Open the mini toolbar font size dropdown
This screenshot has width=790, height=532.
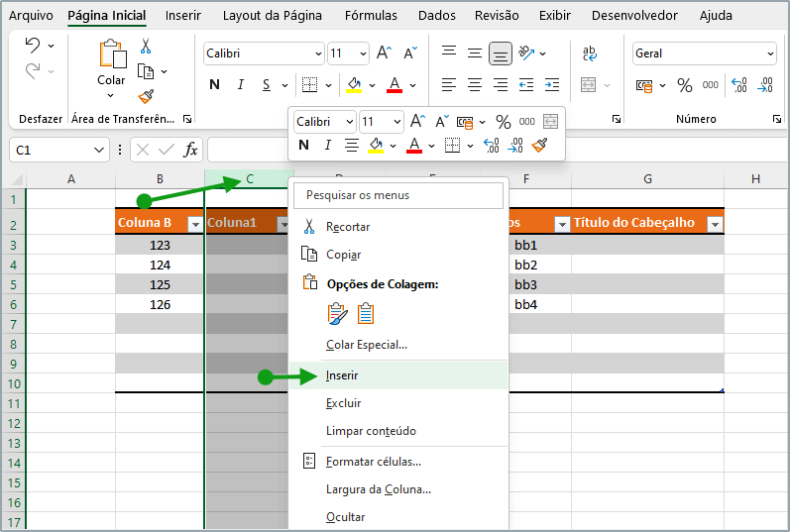397,122
